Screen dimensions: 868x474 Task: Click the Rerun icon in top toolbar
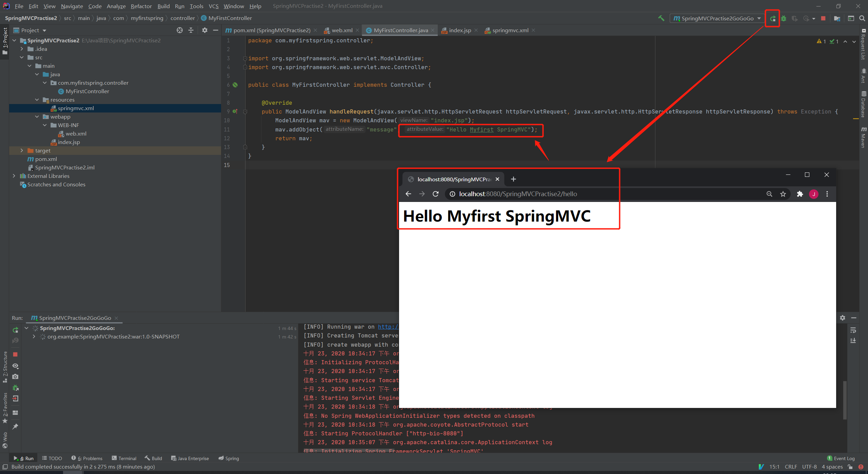point(772,19)
